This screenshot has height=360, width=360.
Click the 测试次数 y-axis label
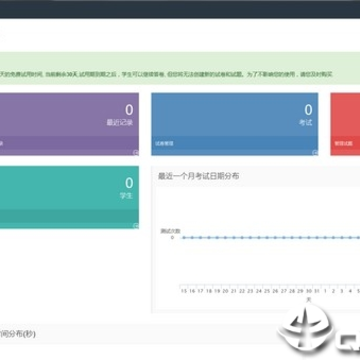170,231
